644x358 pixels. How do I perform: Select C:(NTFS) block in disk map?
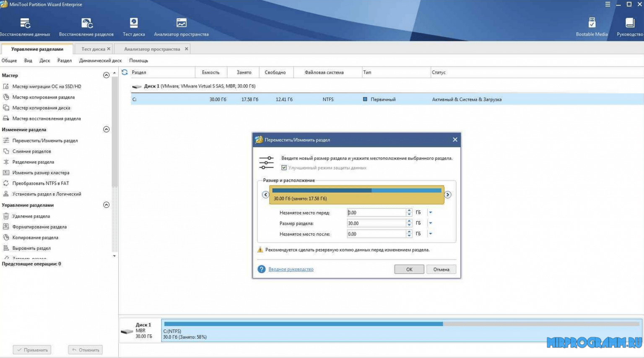coord(401,331)
